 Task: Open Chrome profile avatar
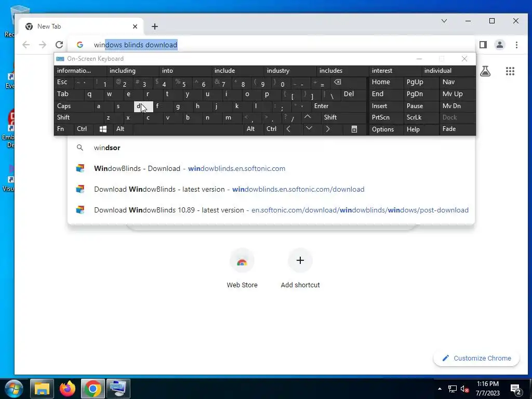point(500,45)
